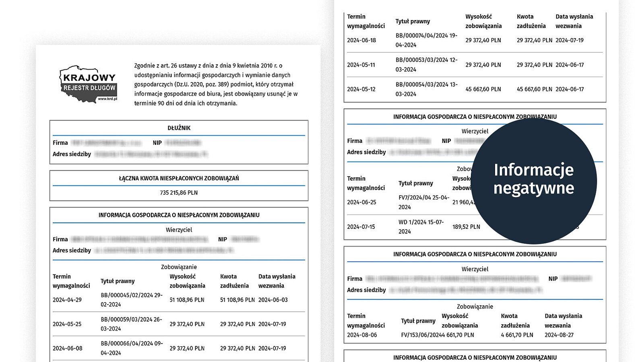
Task: Select the due date 2024-08-06
Action: (x=362, y=335)
